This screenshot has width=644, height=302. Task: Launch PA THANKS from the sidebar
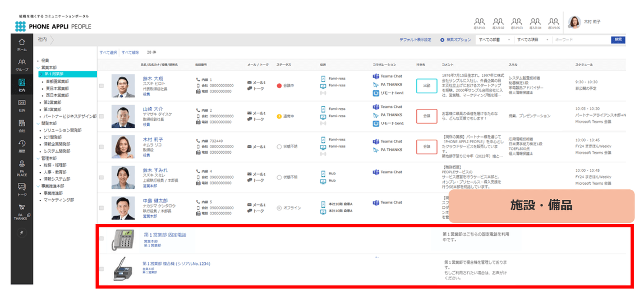tap(22, 208)
